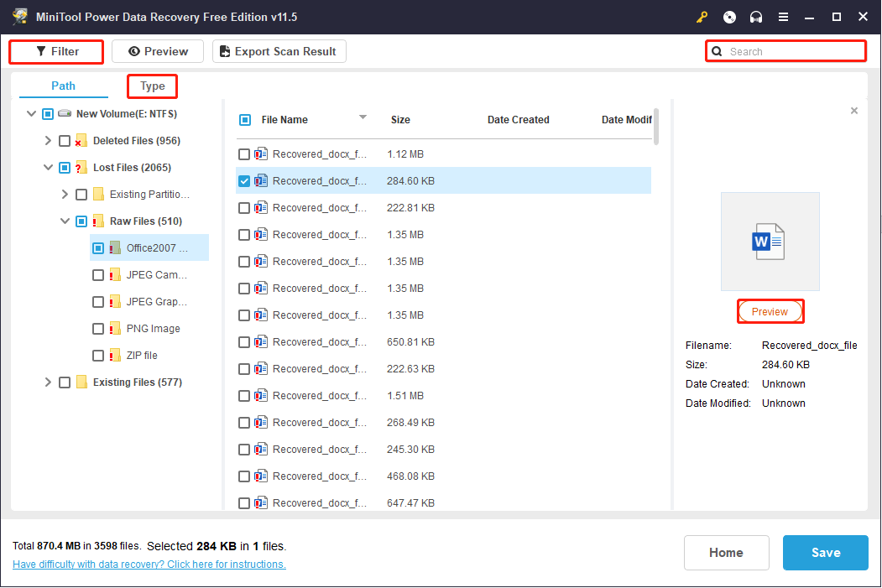Image resolution: width=882 pixels, height=588 pixels.
Task: Uncheck the selected Recovered_docx file
Action: (x=245, y=180)
